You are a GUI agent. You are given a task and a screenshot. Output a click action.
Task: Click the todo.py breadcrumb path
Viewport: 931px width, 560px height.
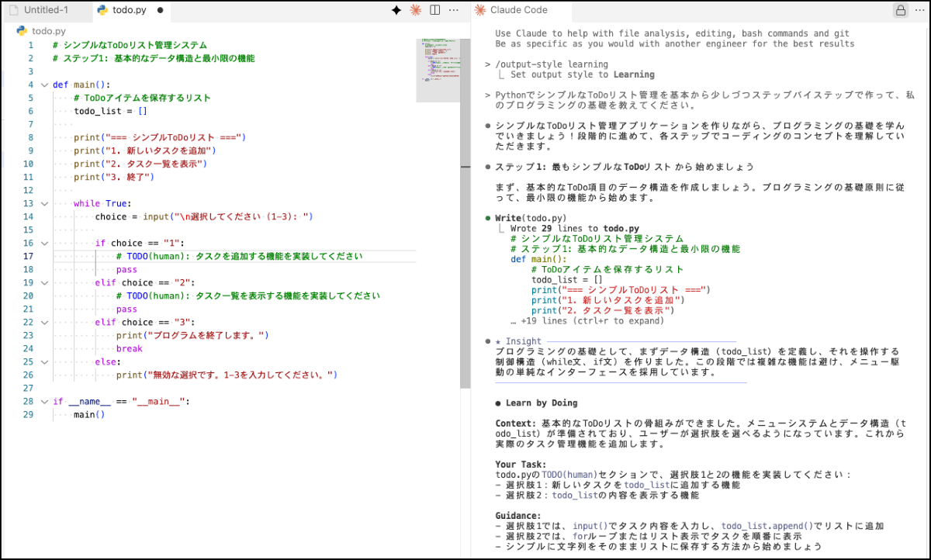[49, 31]
